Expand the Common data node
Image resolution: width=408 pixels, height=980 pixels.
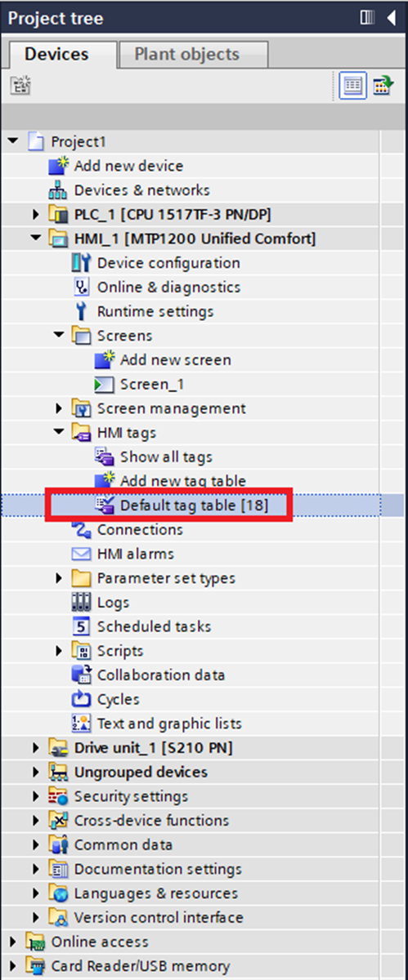tap(35, 844)
